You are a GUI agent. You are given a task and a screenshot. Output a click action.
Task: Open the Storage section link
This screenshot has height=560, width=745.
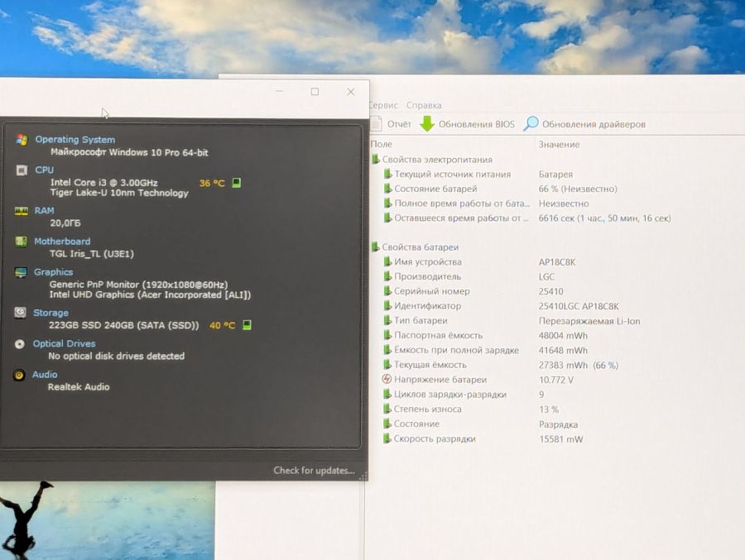coord(50,313)
